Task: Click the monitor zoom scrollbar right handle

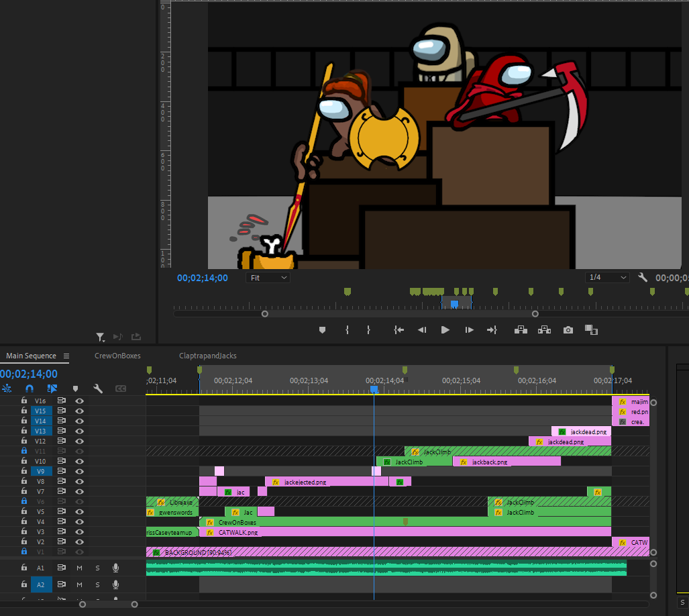Action: click(x=535, y=314)
